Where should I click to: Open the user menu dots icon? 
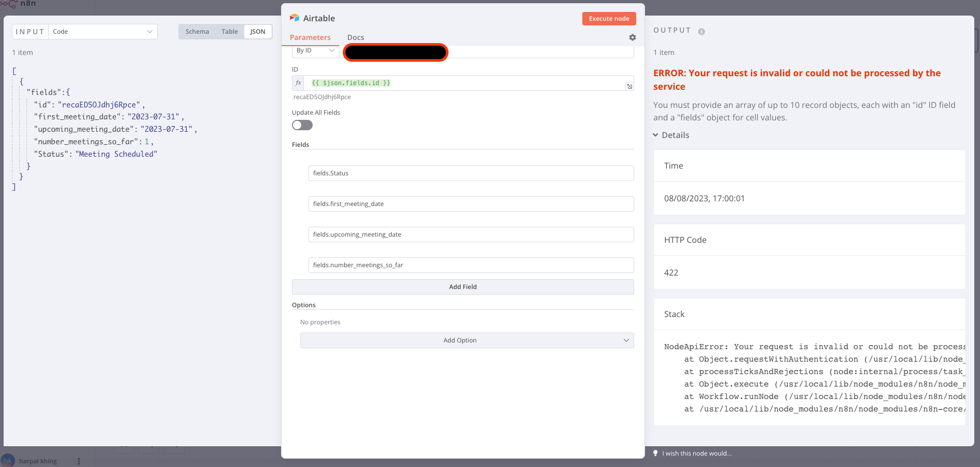click(x=79, y=461)
